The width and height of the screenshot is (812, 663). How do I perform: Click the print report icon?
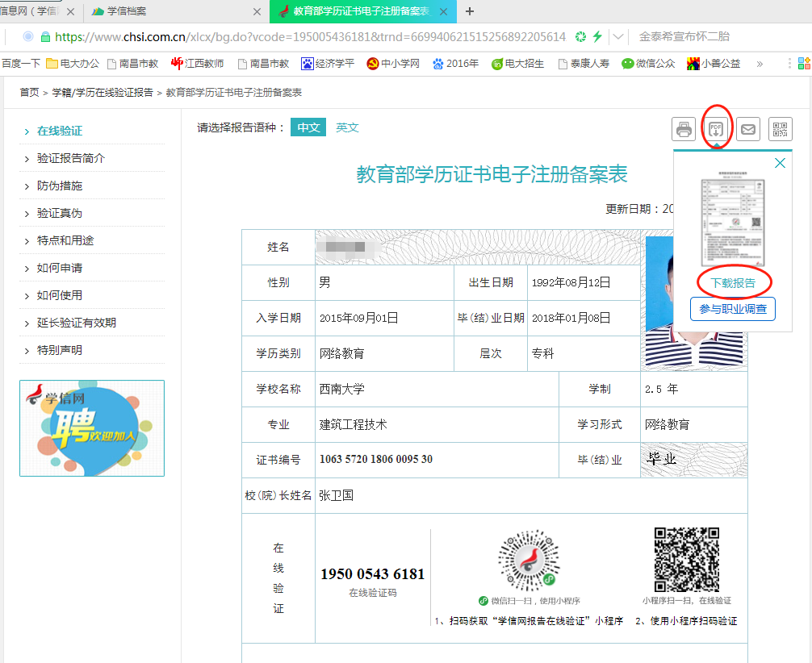click(x=684, y=129)
